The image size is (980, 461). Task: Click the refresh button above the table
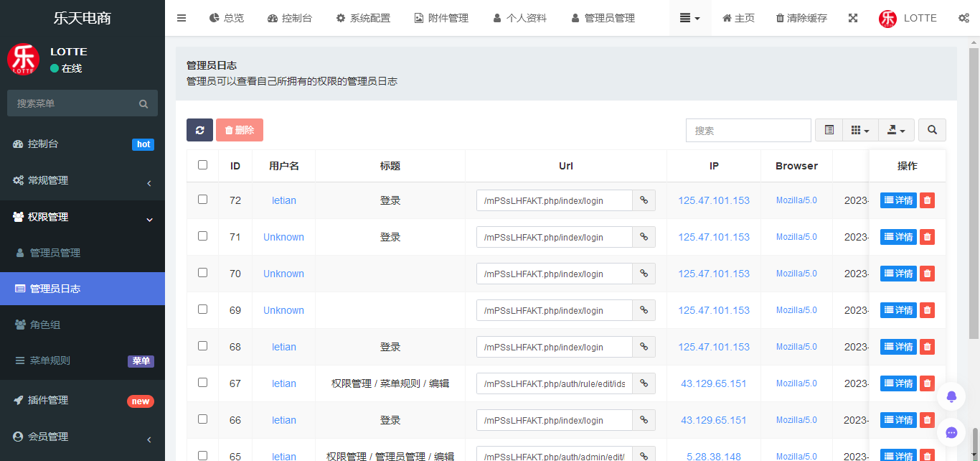click(x=199, y=130)
